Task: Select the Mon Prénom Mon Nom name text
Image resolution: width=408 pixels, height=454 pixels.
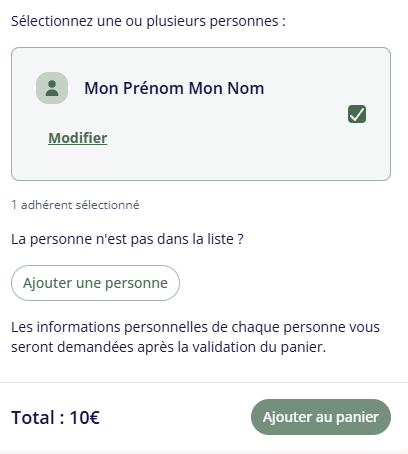Action: click(174, 88)
